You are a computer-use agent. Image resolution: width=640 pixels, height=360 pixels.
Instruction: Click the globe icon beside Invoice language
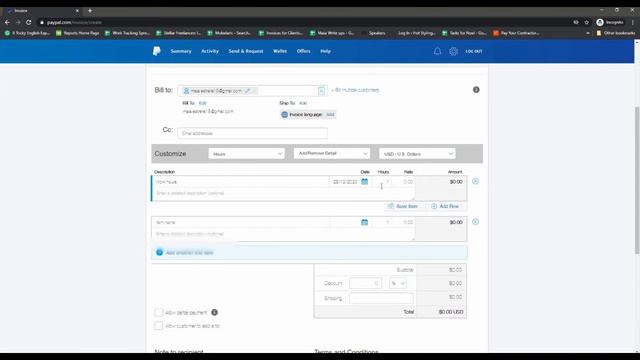(x=284, y=115)
